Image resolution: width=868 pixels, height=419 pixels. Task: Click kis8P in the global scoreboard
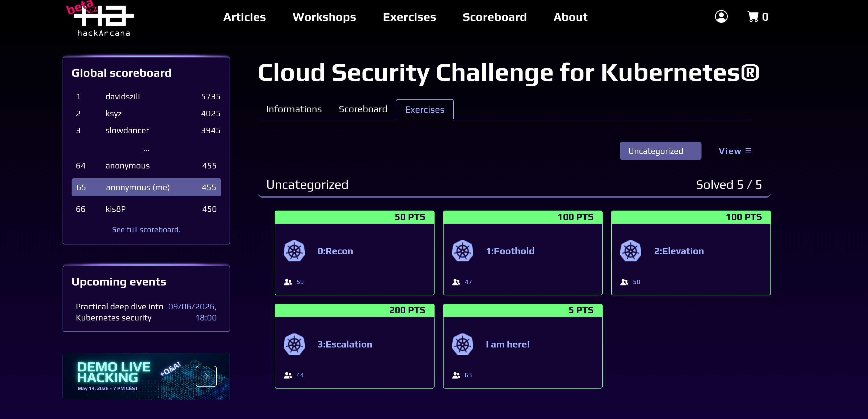click(116, 209)
